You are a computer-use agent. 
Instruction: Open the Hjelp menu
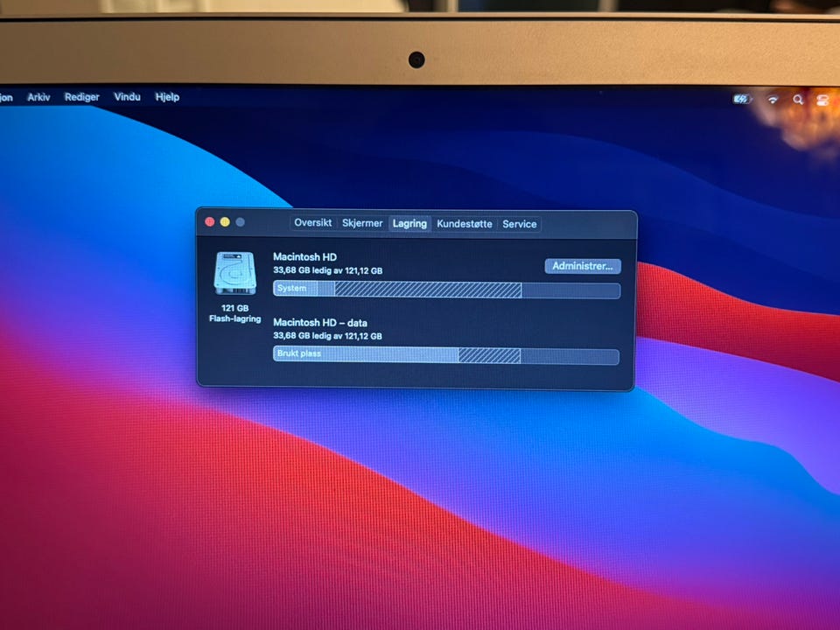[167, 97]
